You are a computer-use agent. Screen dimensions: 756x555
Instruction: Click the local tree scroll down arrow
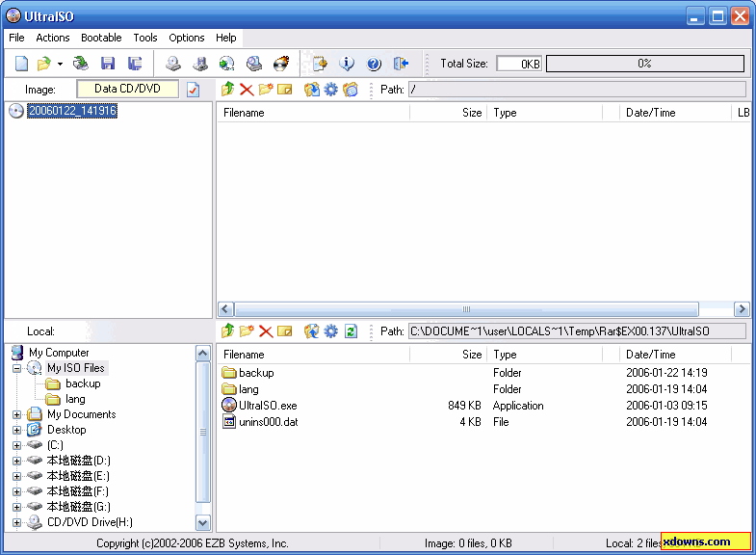[203, 522]
